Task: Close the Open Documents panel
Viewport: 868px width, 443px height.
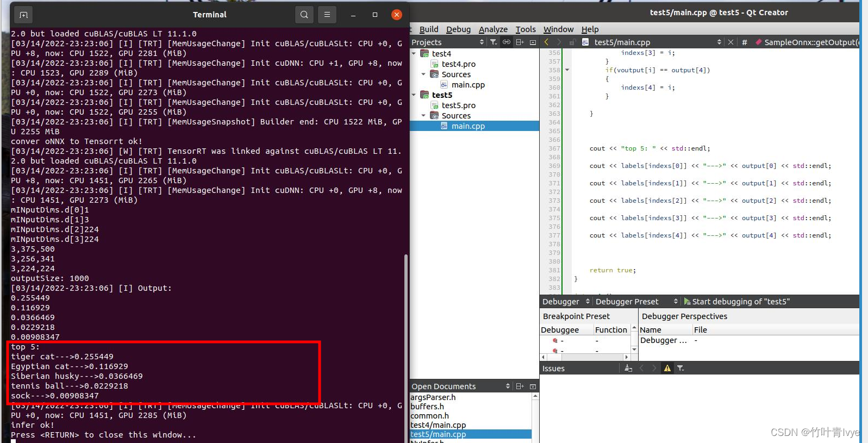Action: [533, 386]
